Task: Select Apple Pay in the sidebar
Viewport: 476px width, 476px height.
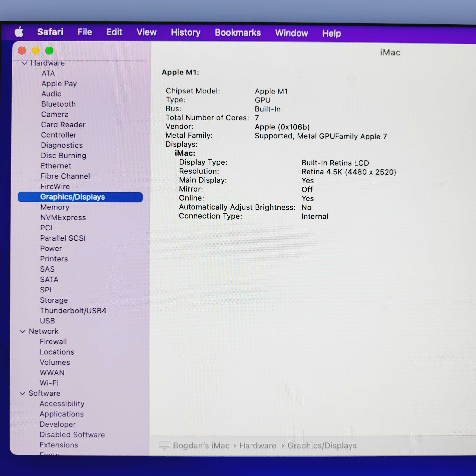Action: pos(59,84)
